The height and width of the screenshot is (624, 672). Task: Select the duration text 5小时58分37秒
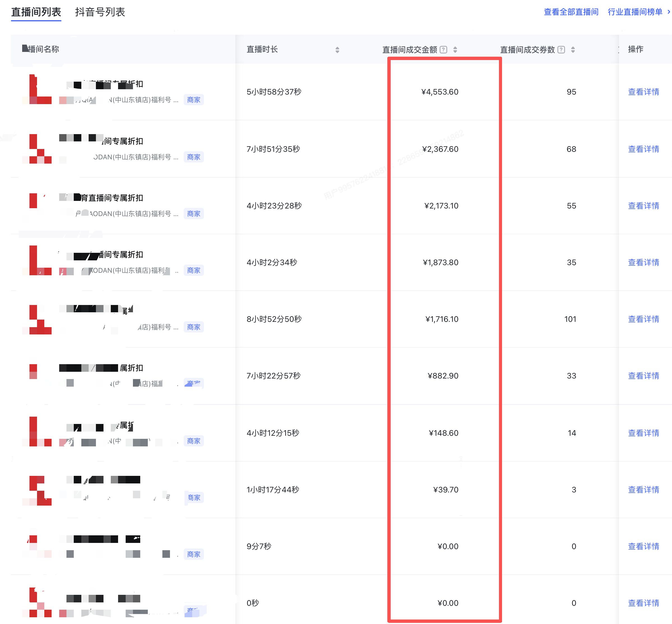tap(274, 92)
